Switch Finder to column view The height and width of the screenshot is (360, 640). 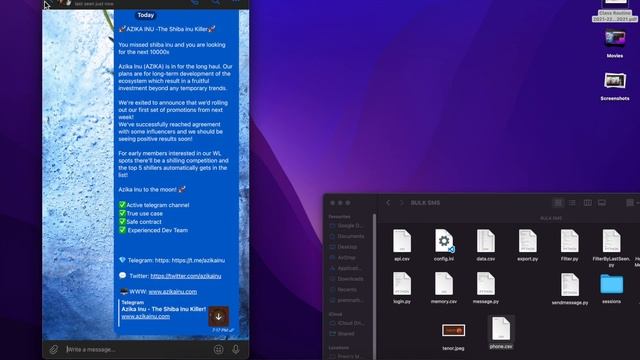tap(587, 203)
